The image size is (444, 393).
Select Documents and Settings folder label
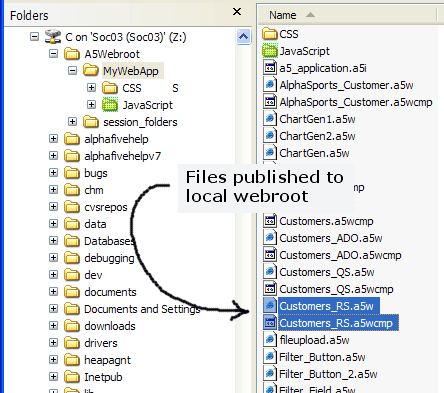tap(142, 309)
